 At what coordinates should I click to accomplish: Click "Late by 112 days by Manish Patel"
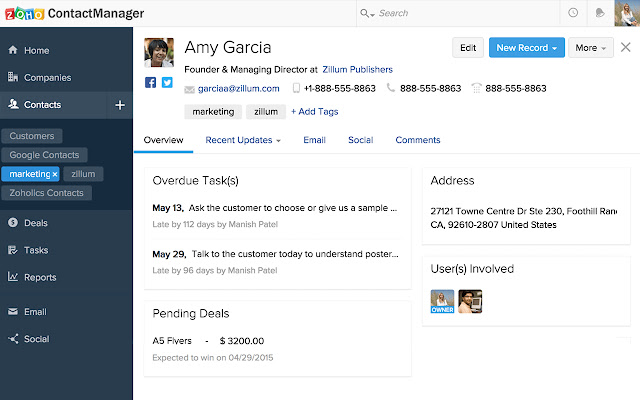pyautogui.click(x=215, y=224)
